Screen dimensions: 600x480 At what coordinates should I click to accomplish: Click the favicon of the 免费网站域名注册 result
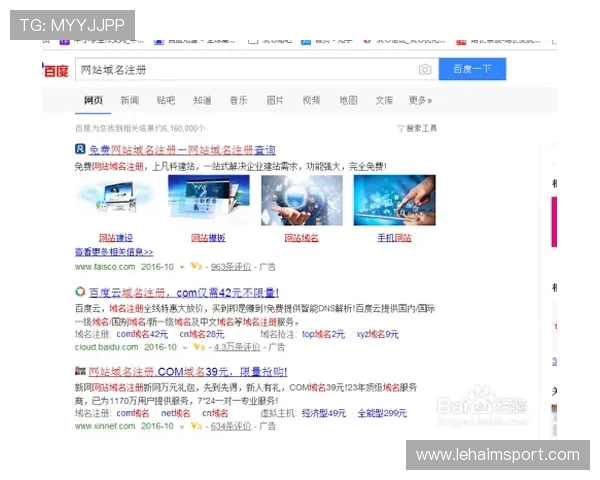(x=80, y=149)
